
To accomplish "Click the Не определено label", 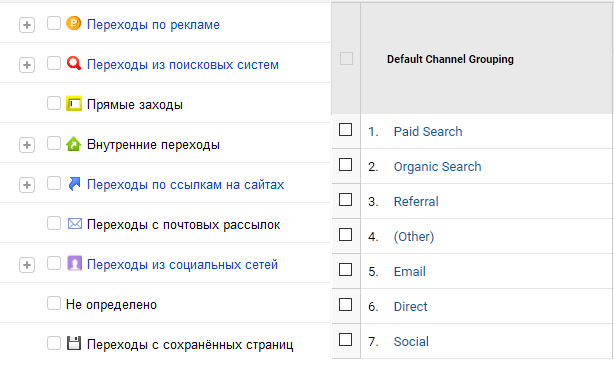I will 111,304.
